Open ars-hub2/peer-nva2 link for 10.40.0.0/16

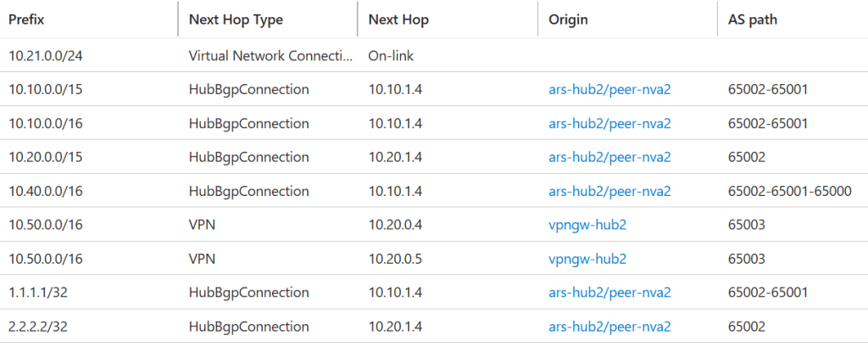609,191
